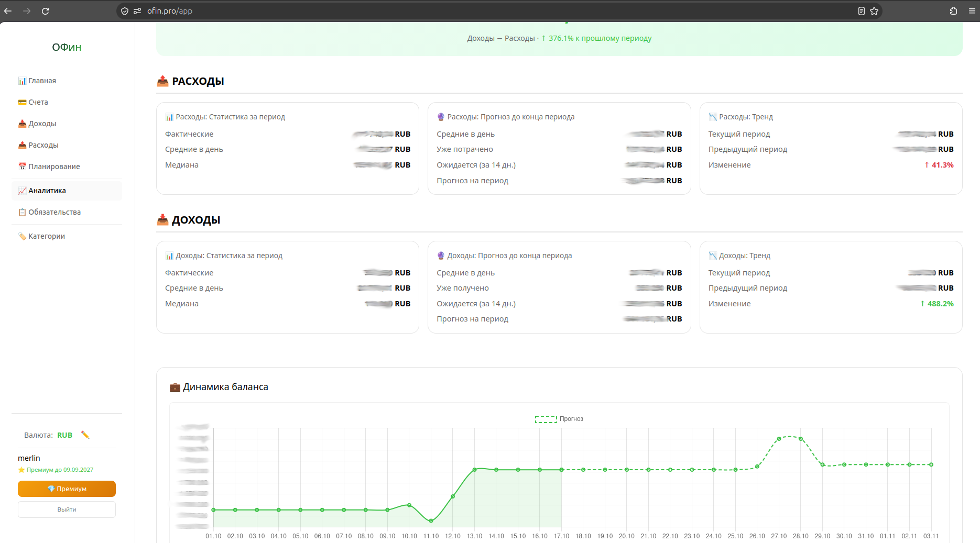
Task: Open the Главная sidebar page
Action: pos(67,81)
